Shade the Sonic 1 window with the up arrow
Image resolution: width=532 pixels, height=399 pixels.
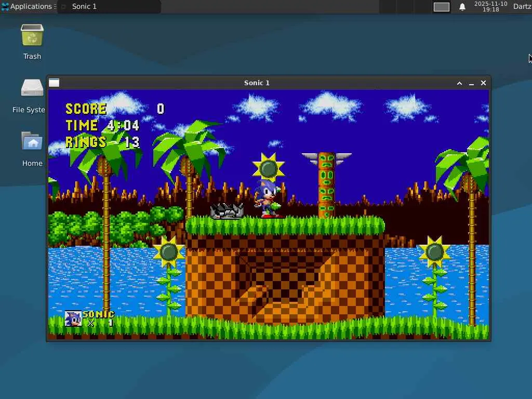tap(459, 83)
